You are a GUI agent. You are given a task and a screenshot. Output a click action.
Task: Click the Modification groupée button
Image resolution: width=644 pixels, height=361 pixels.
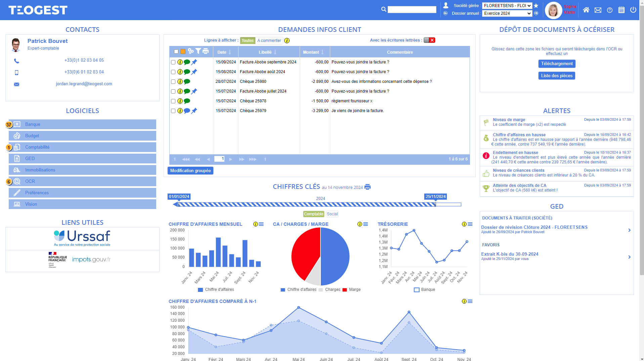coord(190,171)
